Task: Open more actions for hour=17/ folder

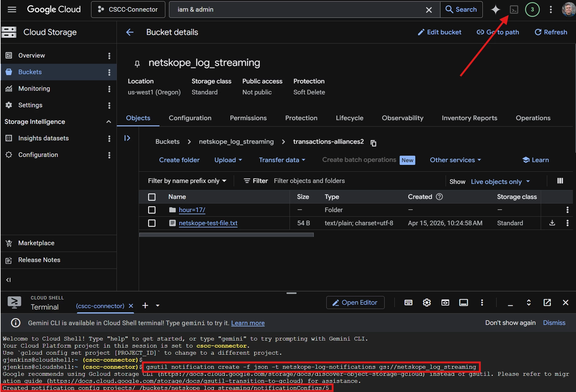Action: click(x=567, y=210)
